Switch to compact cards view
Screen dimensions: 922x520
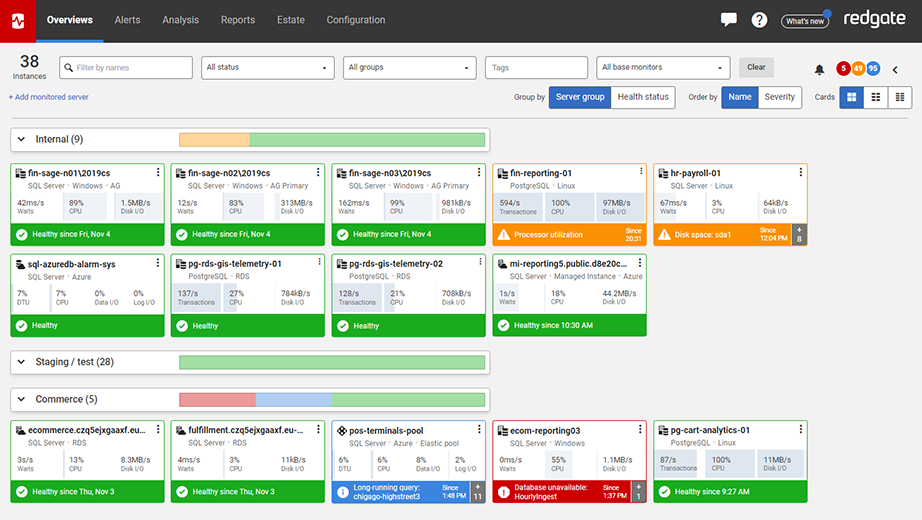pos(900,97)
